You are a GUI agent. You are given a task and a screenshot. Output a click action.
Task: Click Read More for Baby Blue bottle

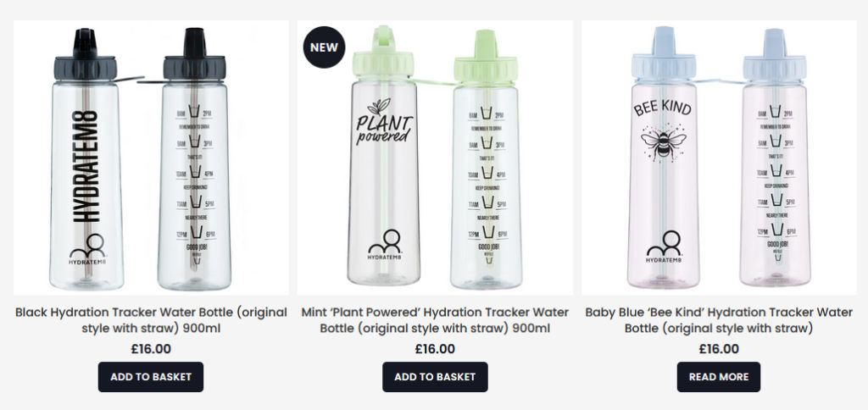[x=719, y=377]
